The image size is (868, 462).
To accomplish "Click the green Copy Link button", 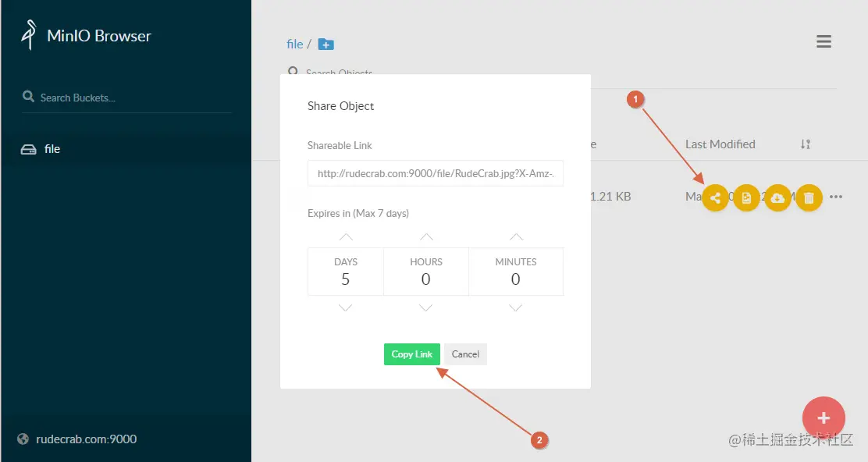I will pyautogui.click(x=412, y=354).
